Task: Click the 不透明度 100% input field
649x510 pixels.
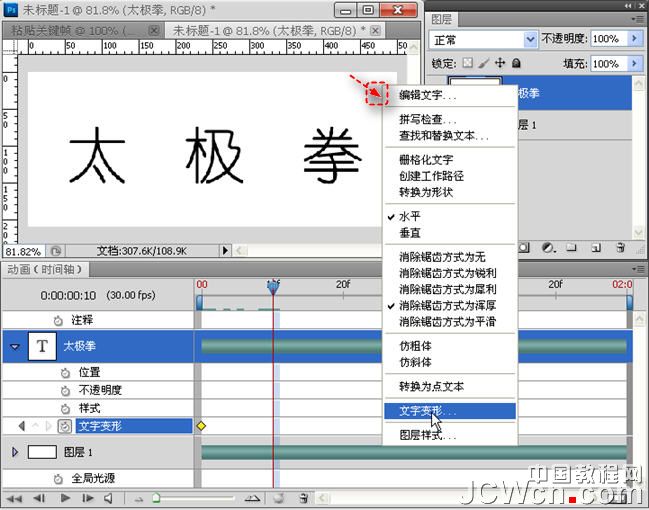Action: tap(609, 39)
